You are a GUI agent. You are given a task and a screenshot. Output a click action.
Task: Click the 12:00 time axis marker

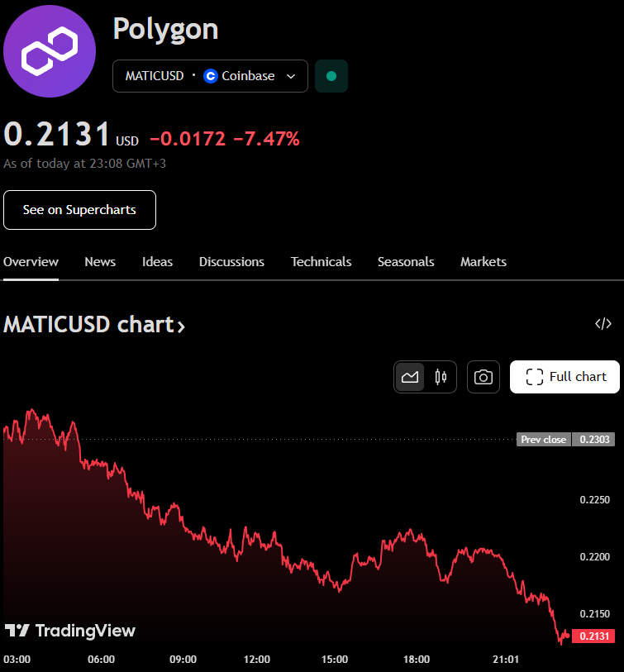257,659
